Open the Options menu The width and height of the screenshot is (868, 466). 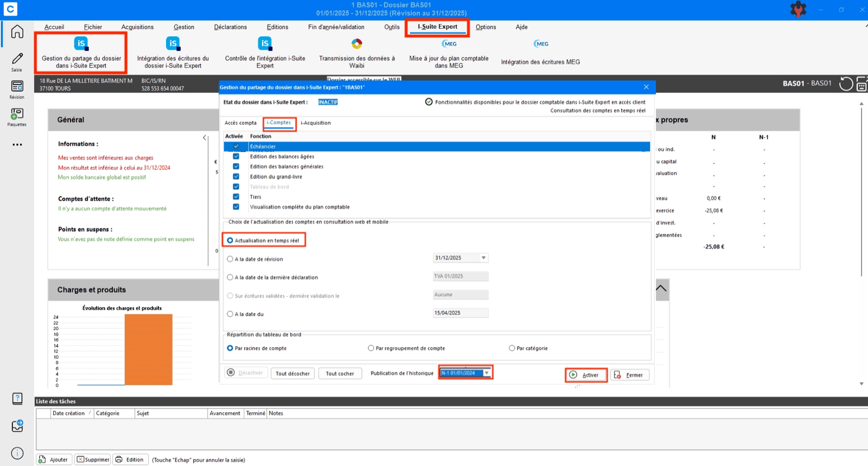[x=486, y=27]
